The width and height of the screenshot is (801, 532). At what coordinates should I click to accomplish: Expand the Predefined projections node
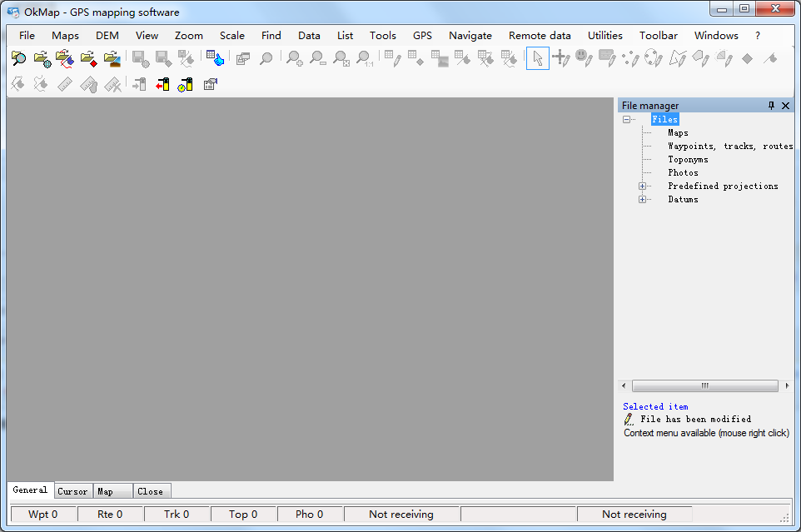coord(643,186)
